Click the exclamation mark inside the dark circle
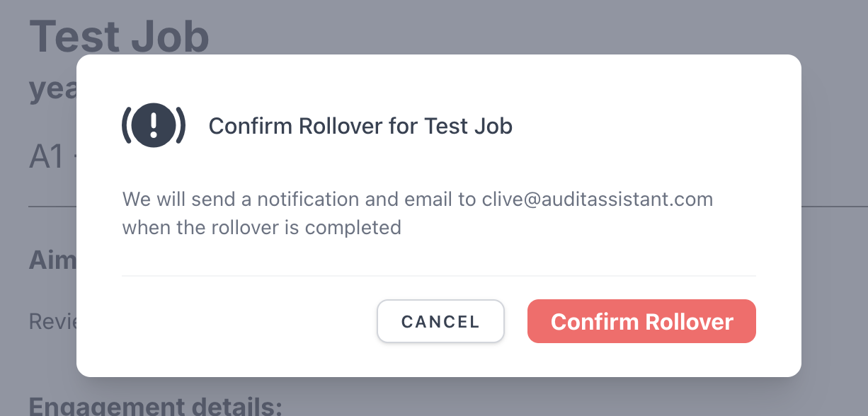 154,126
